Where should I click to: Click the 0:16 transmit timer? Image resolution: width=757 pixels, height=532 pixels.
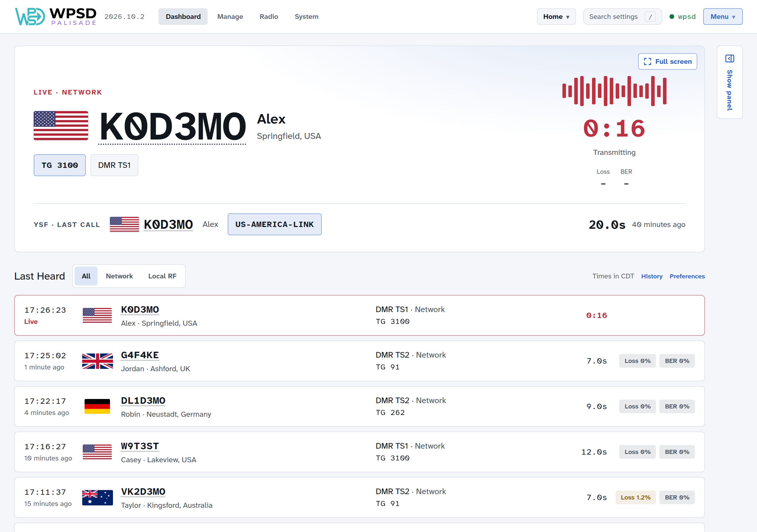[614, 129]
